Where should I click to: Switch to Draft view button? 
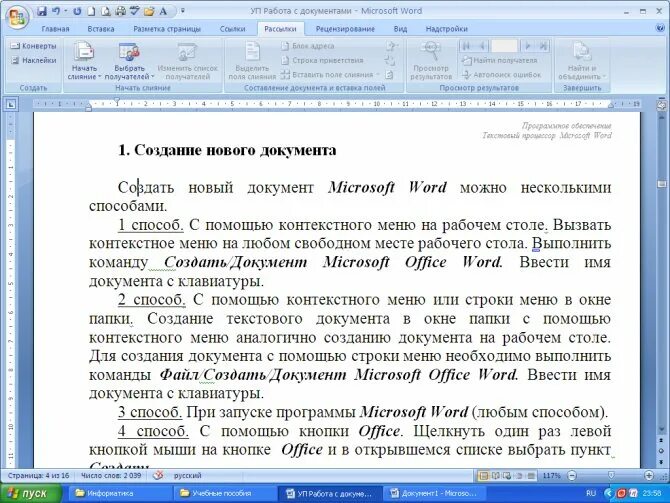click(x=531, y=476)
